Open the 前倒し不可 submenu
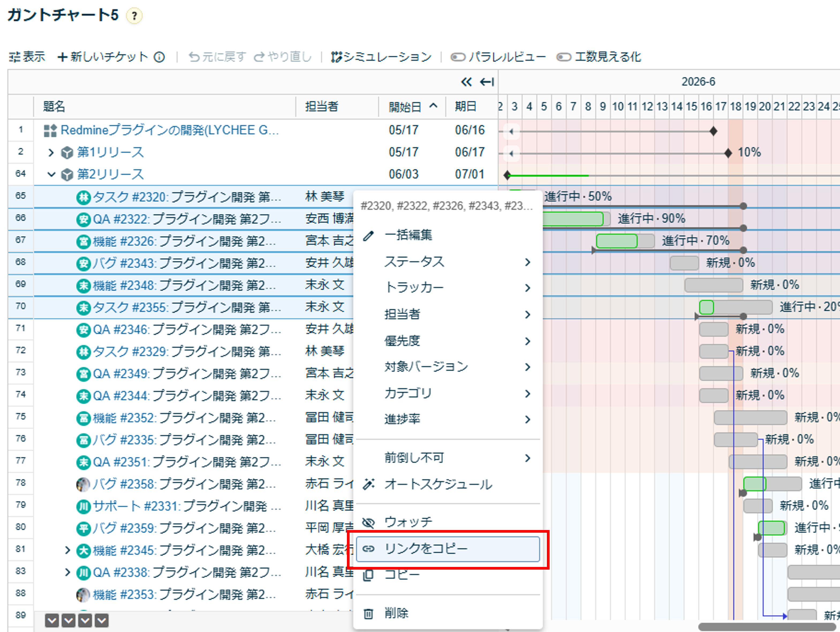Viewport: 840px width, 632px height. (x=448, y=458)
